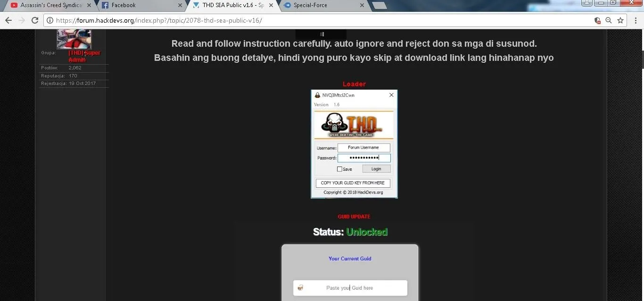Click the browser forward arrow

click(x=21, y=20)
